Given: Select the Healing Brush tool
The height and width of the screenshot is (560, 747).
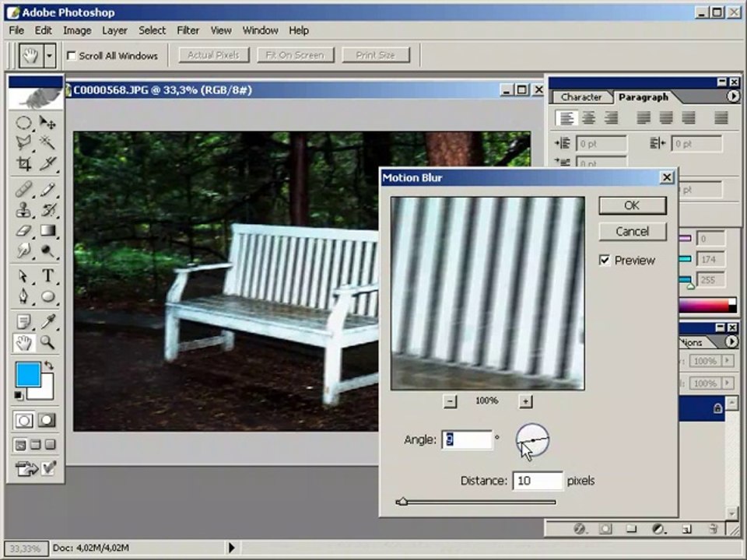Looking at the screenshot, I should 24,190.
